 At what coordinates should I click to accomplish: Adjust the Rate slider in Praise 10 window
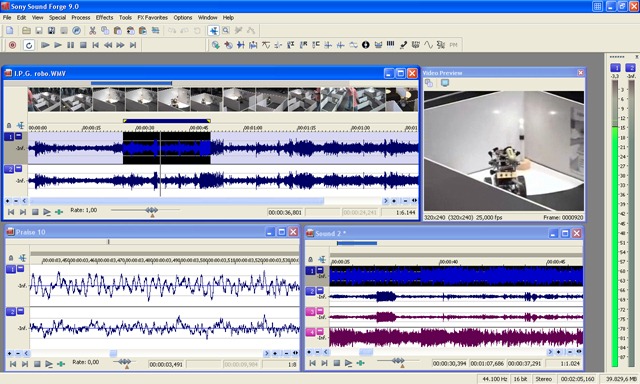(x=124, y=362)
